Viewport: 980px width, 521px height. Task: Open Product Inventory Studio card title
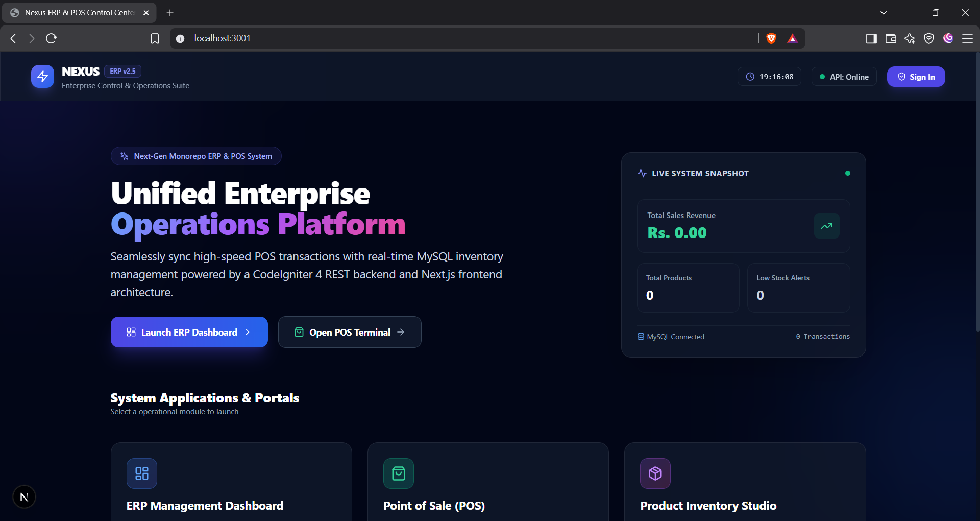pos(708,506)
